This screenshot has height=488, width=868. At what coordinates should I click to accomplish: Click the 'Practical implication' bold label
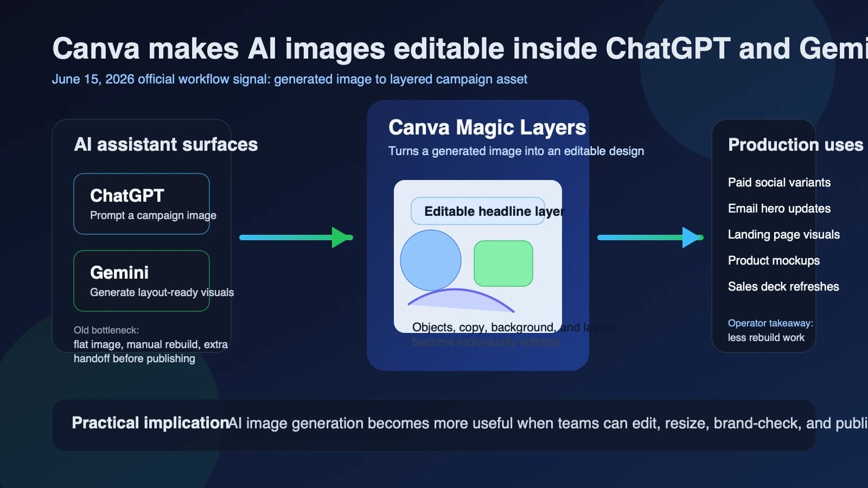(x=150, y=423)
